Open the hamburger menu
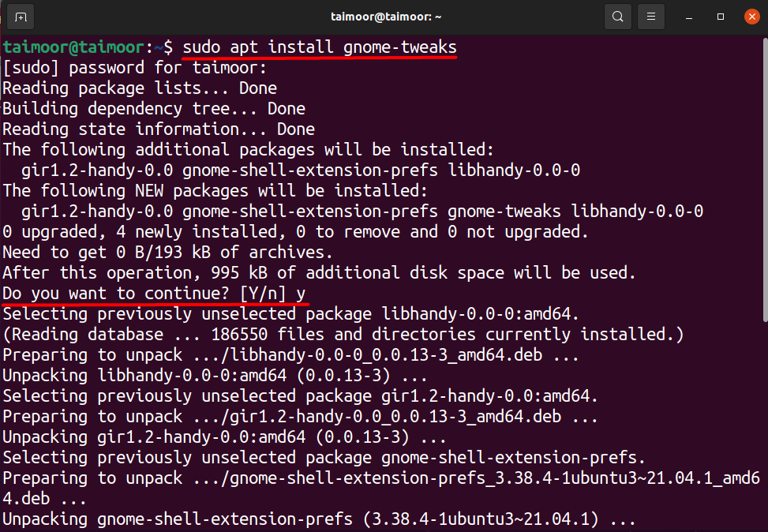This screenshot has height=532, width=768. pyautogui.click(x=651, y=17)
